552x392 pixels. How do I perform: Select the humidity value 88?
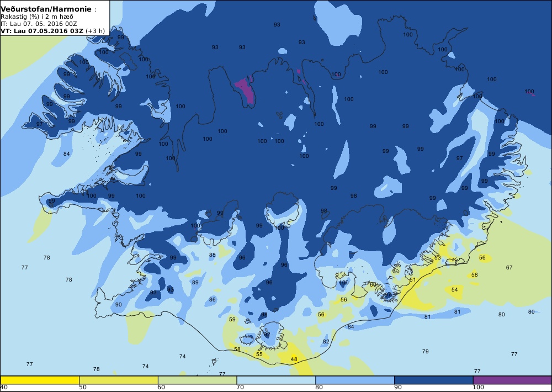coord(213,255)
